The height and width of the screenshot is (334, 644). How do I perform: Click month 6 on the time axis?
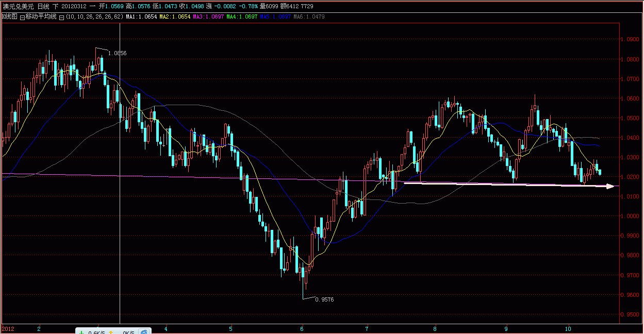point(301,328)
